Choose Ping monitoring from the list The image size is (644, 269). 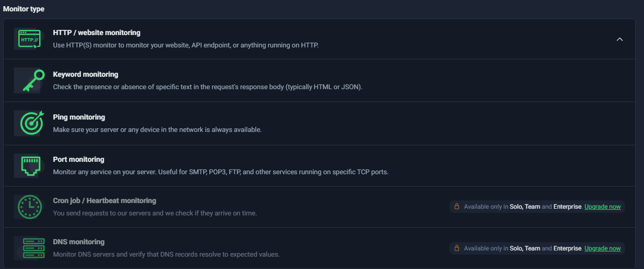click(x=79, y=117)
